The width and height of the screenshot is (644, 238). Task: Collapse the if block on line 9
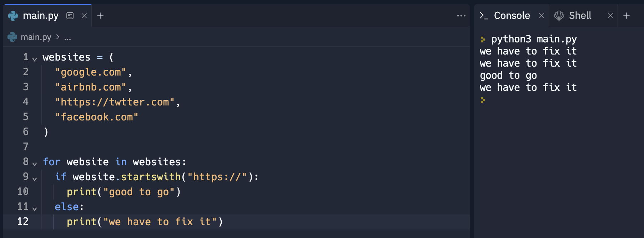tap(35, 179)
